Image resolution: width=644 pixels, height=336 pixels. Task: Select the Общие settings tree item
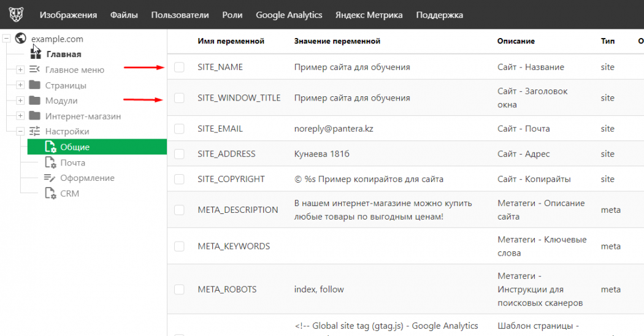click(75, 147)
